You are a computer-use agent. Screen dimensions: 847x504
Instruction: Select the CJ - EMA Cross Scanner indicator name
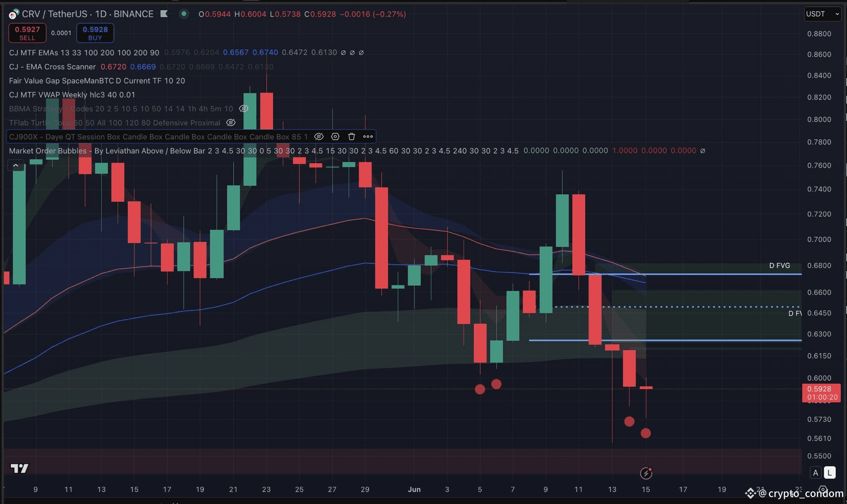[52, 67]
